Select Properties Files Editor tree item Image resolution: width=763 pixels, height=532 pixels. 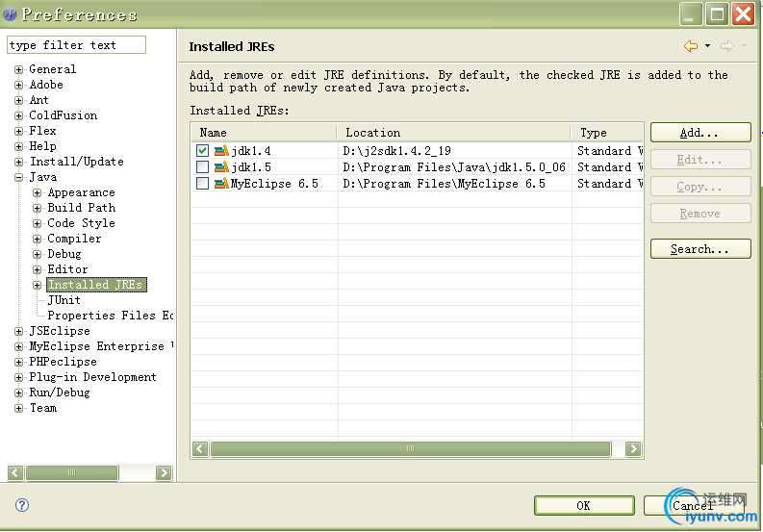pos(111,316)
